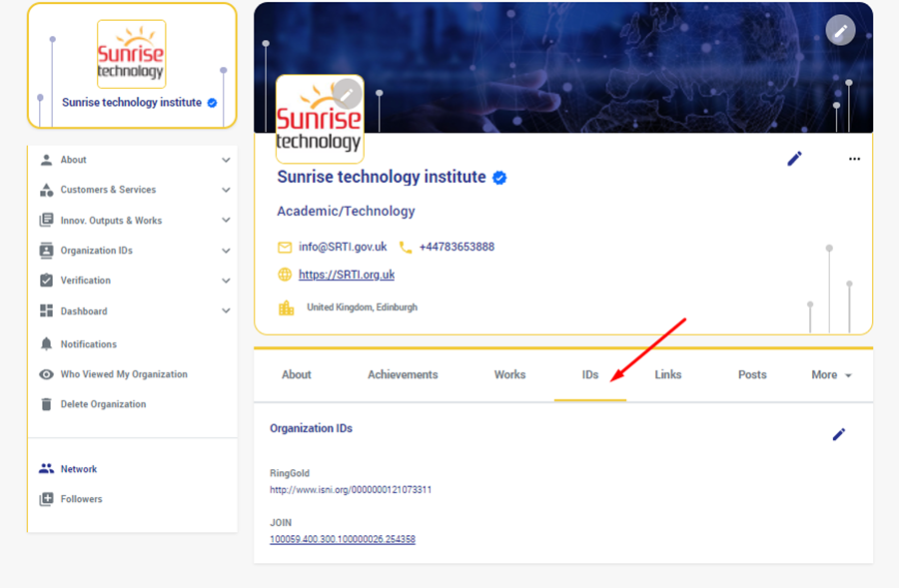Expand the Customers & Services sidebar menu
This screenshot has width=899, height=588.
point(226,190)
